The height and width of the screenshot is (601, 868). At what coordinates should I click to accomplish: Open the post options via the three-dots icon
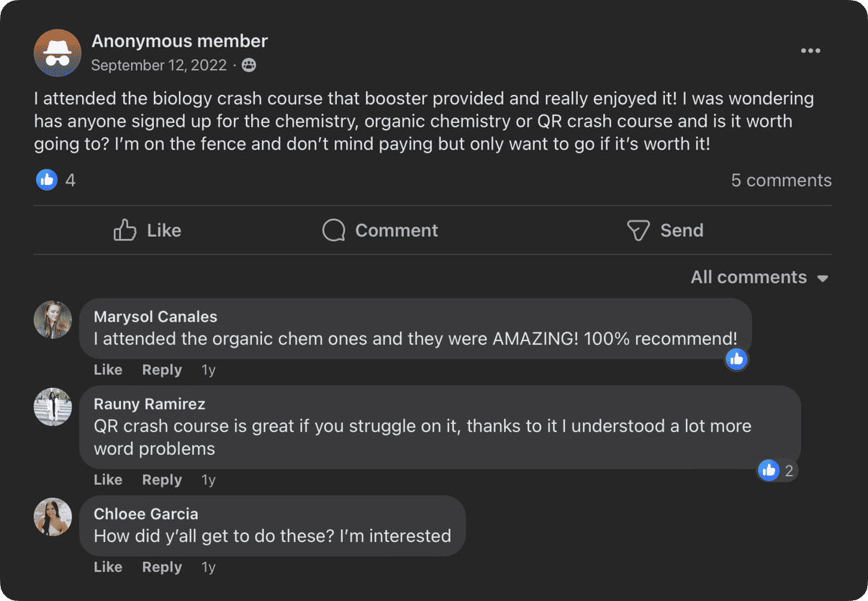(x=810, y=50)
